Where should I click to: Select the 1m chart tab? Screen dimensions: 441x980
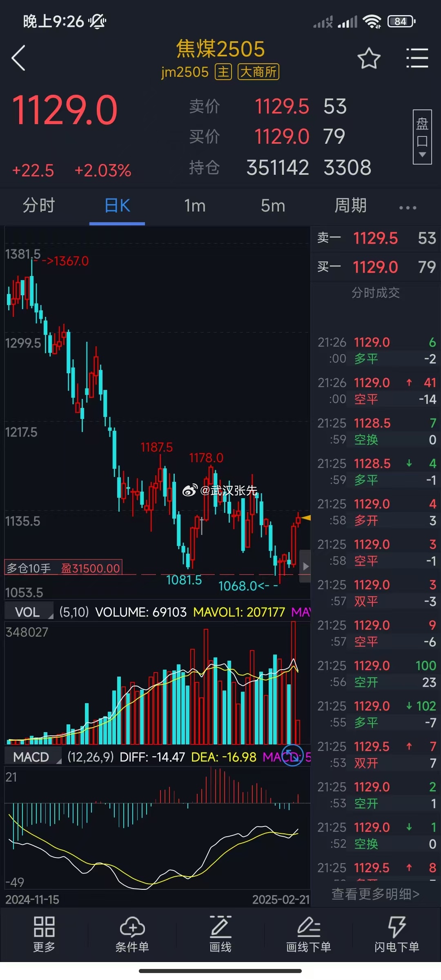pyautogui.click(x=195, y=205)
